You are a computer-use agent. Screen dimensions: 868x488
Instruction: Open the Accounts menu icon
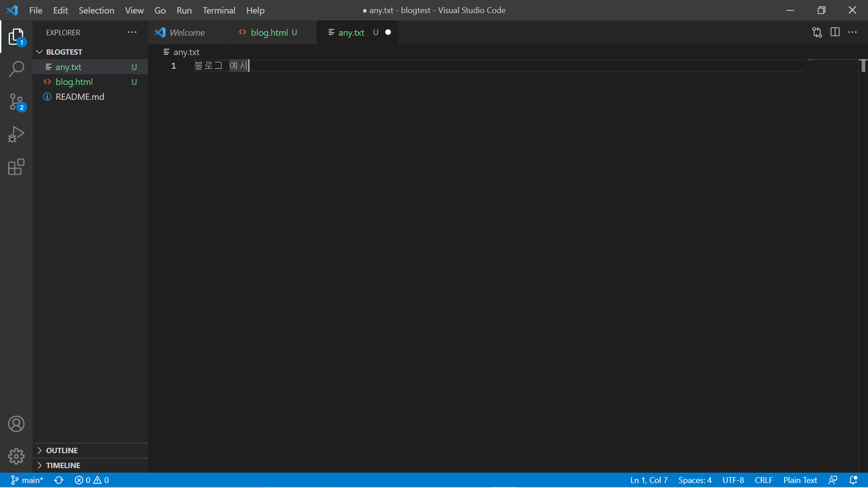coord(16,424)
